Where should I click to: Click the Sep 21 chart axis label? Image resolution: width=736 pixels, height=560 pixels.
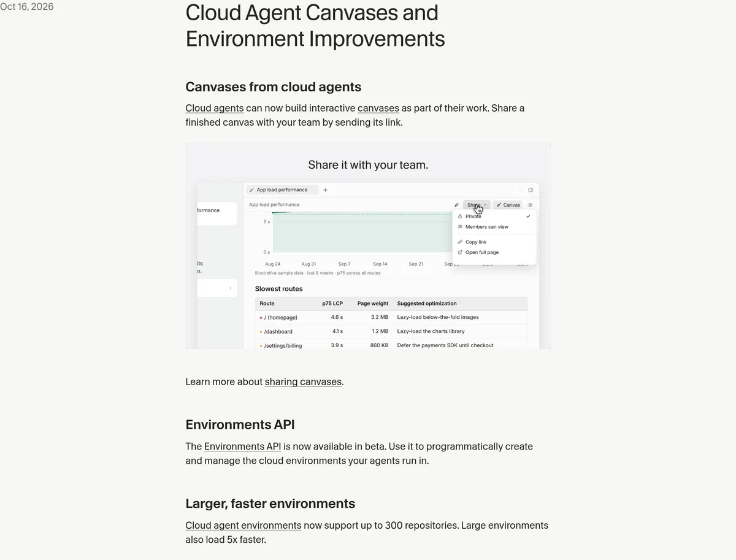[416, 264]
